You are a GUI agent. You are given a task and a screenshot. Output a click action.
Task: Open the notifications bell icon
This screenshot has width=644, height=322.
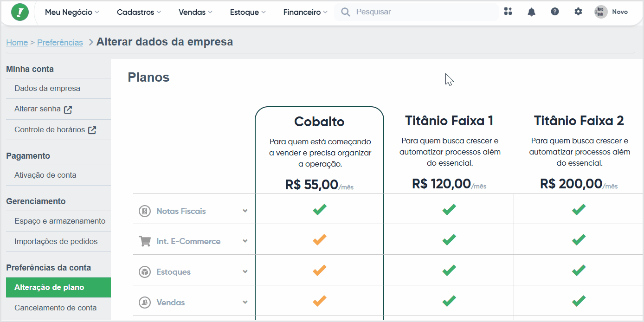click(532, 12)
